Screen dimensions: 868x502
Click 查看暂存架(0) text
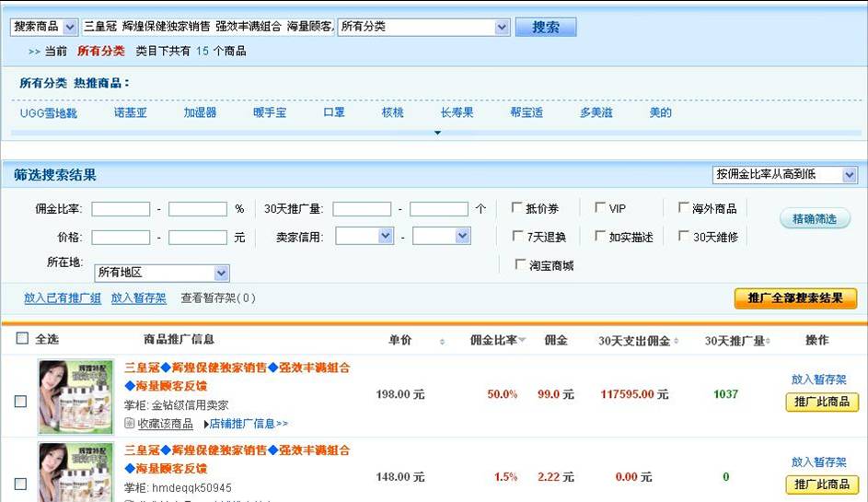(218, 298)
